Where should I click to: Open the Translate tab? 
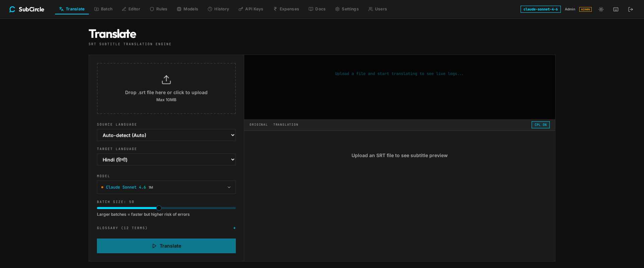click(x=72, y=9)
